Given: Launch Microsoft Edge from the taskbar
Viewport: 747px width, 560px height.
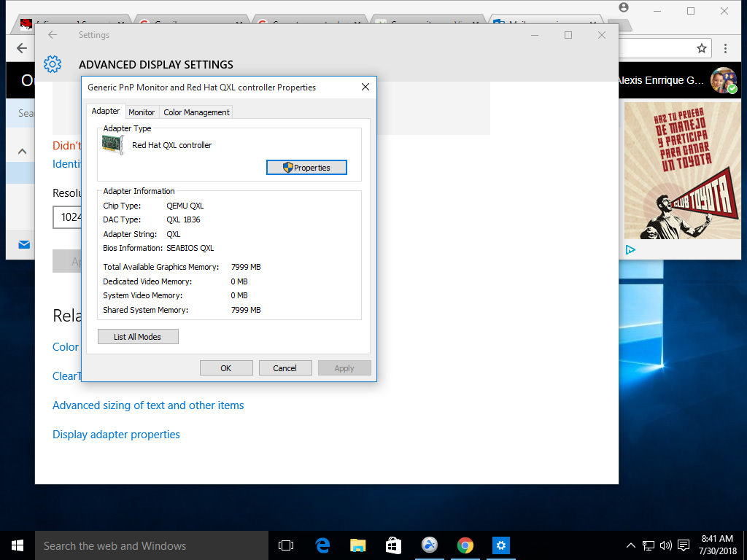Looking at the screenshot, I should click(x=322, y=545).
